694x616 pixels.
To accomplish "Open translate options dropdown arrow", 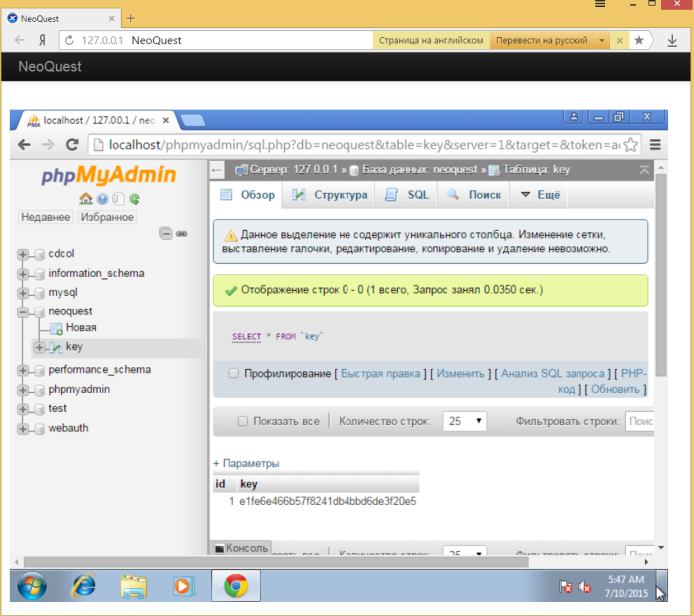I will [602, 40].
